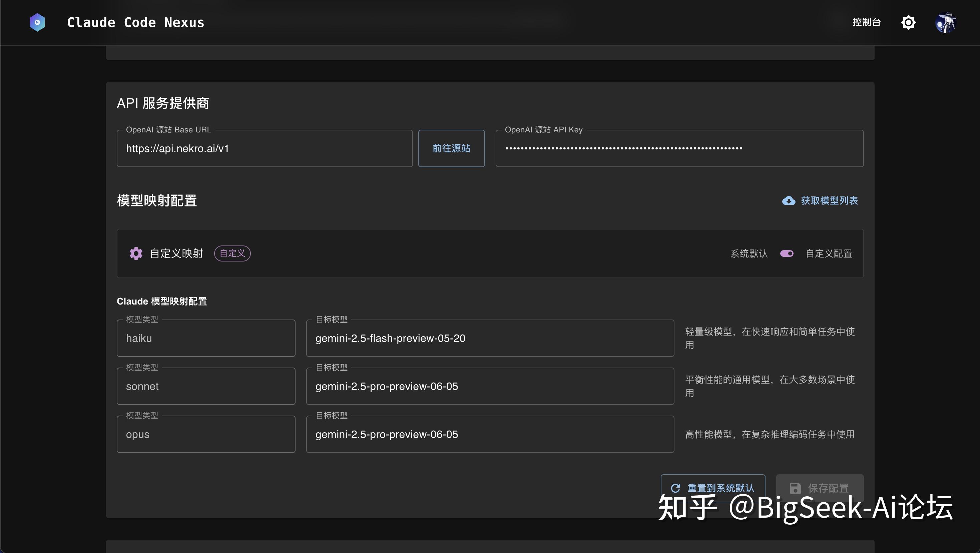Image resolution: width=980 pixels, height=553 pixels.
Task: Click the 获取模型列表 label
Action: point(829,200)
